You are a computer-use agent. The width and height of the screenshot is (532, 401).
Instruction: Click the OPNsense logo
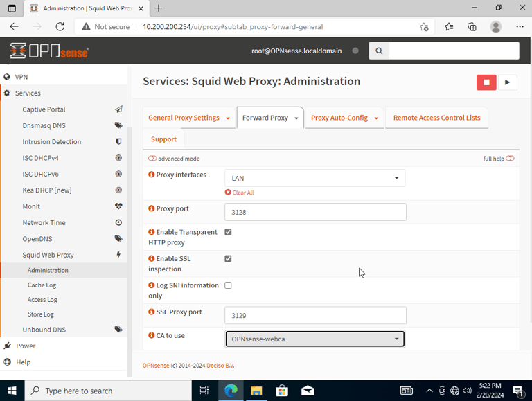[x=49, y=51]
